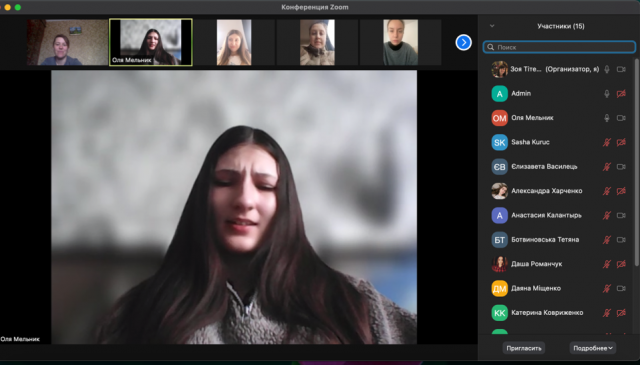Viewport: 640px width, 365px height.
Task: Click main speaker video of Оля Мельник
Action: (x=234, y=207)
